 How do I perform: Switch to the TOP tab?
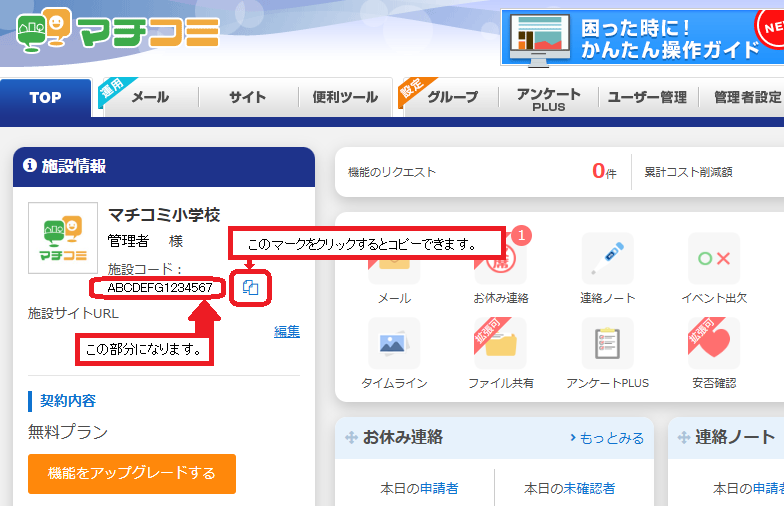45,98
